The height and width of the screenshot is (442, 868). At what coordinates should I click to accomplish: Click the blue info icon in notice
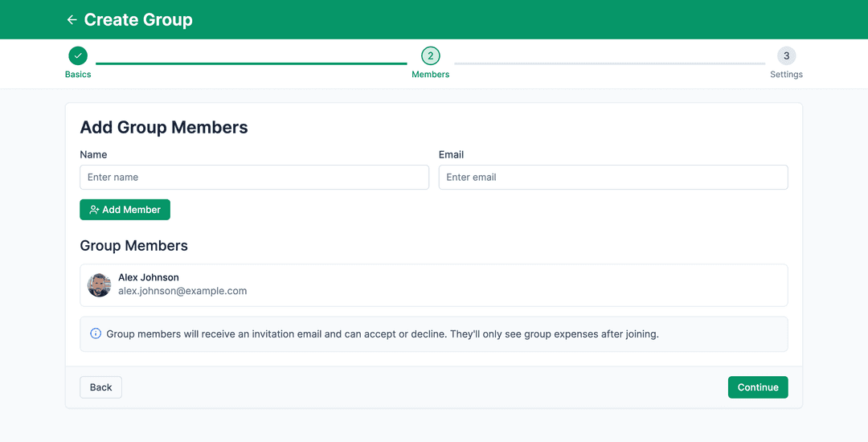(96, 334)
